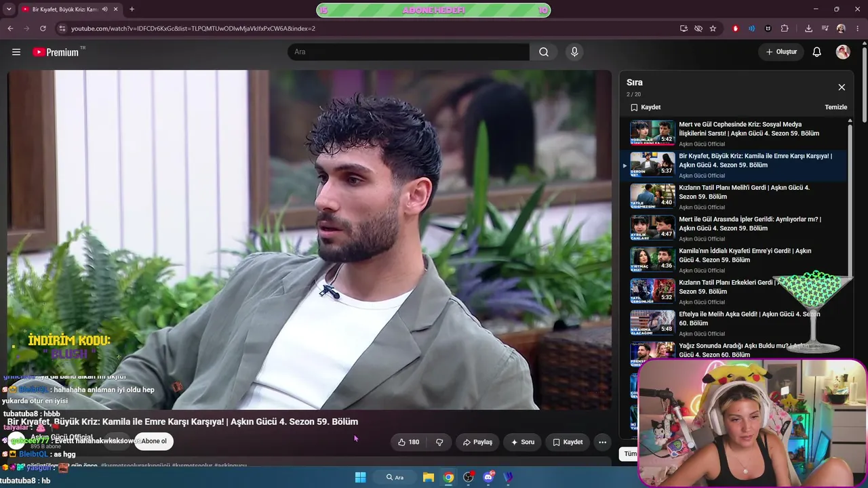Viewport: 868px width, 488px height.
Task: Open the YouTube notifications bell
Action: point(817,52)
